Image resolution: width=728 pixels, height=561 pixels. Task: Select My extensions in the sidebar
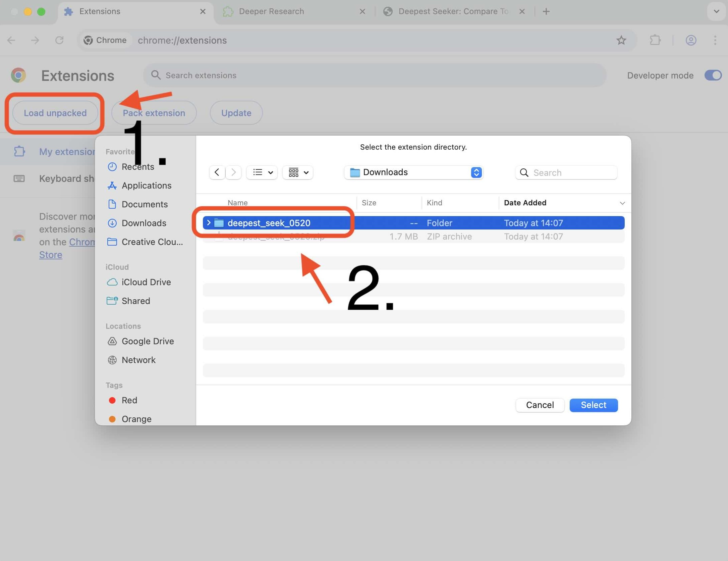point(48,152)
